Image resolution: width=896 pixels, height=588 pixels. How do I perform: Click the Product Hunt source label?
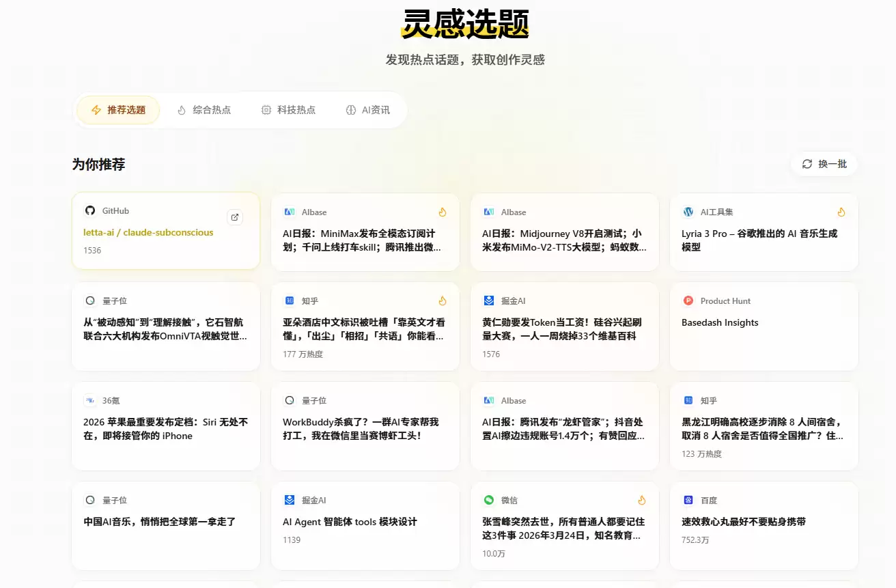click(725, 300)
